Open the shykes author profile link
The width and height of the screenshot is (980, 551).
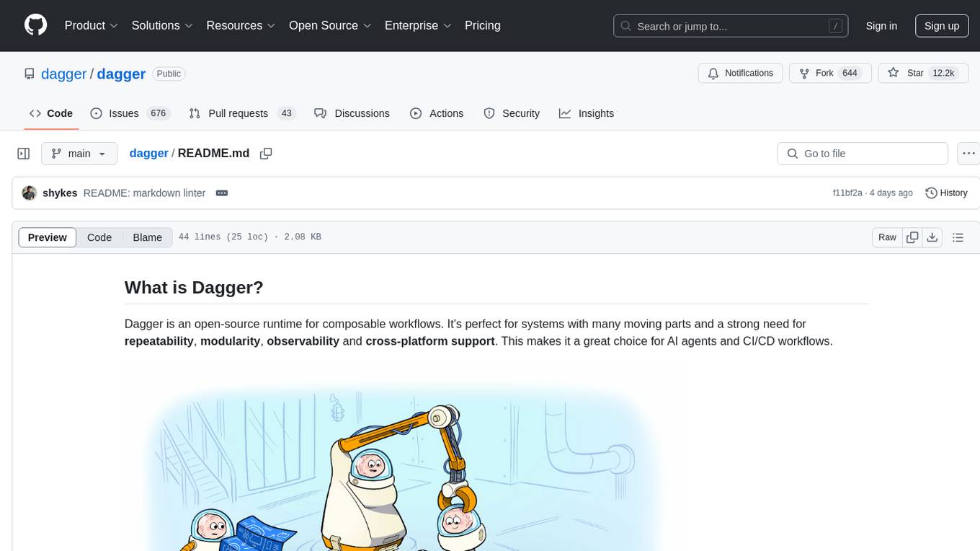tap(60, 193)
